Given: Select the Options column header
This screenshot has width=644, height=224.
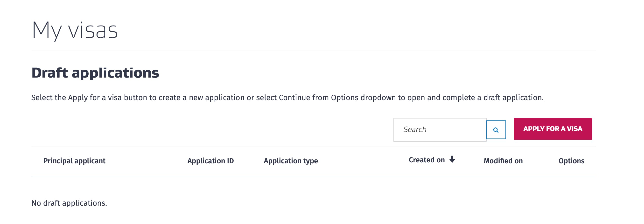Looking at the screenshot, I should [x=572, y=161].
